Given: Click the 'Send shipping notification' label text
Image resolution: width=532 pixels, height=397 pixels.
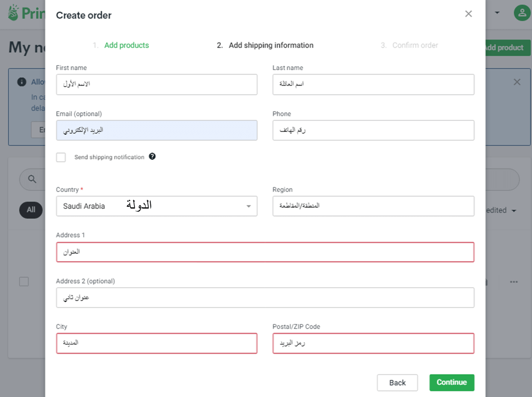Looking at the screenshot, I should [x=109, y=157].
